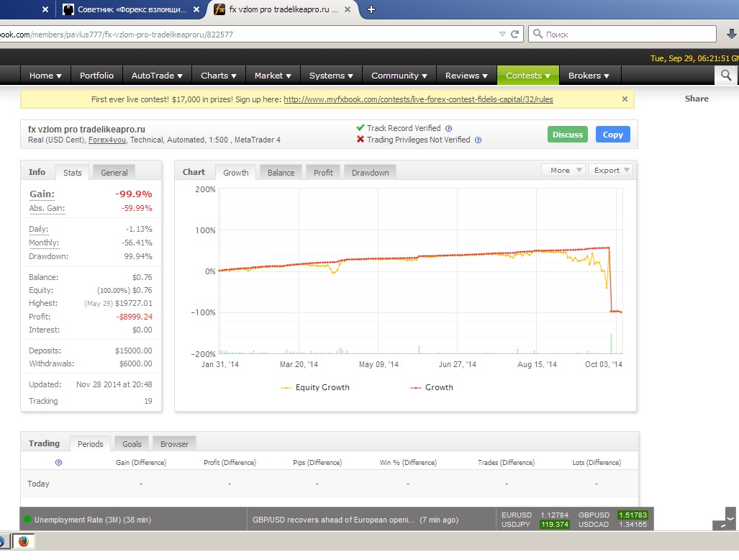739x560 pixels.
Task: Select the Balance chart tab
Action: [281, 173]
